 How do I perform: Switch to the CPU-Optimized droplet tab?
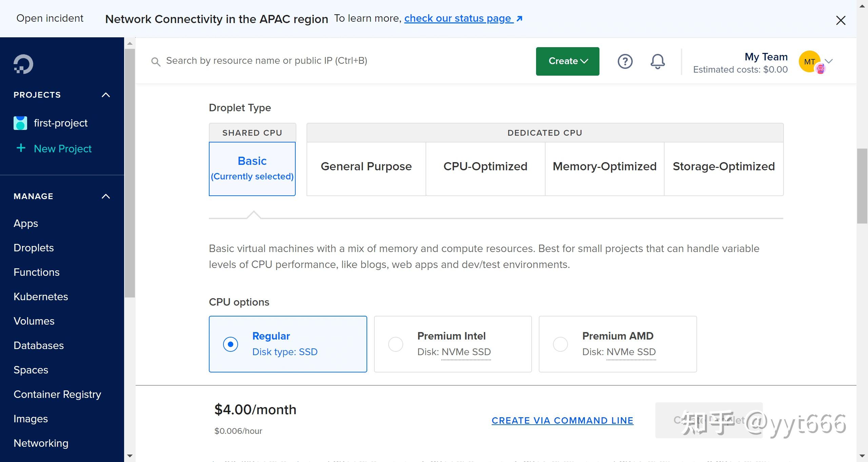tap(485, 166)
